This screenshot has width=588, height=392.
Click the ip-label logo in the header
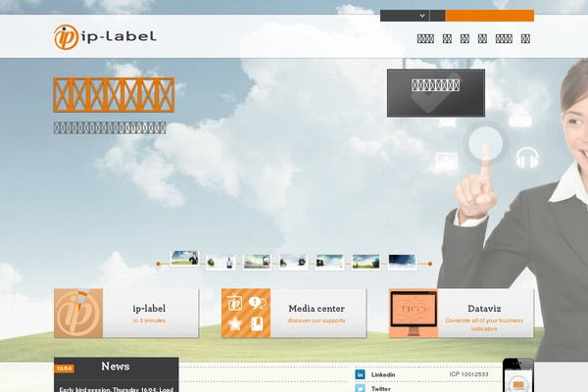point(105,37)
